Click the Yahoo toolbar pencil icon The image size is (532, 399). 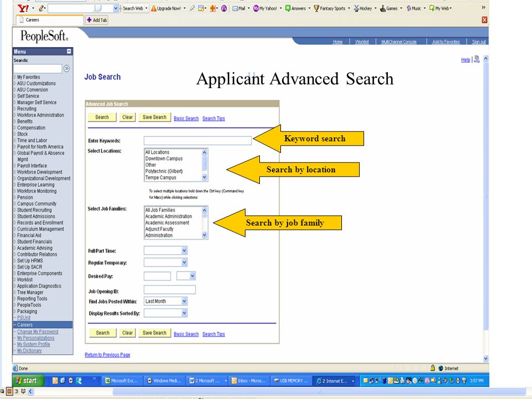coord(42,8)
